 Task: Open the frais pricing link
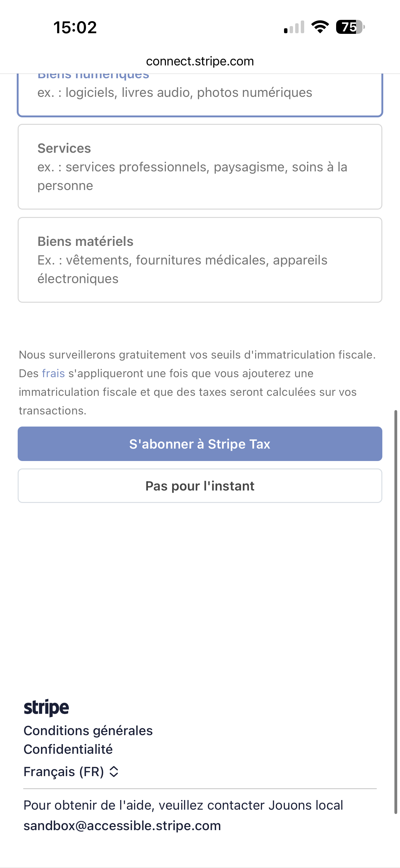[53, 373]
